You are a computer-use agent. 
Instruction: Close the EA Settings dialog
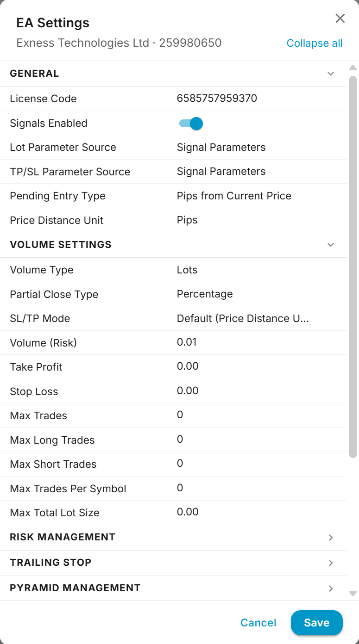340,19
